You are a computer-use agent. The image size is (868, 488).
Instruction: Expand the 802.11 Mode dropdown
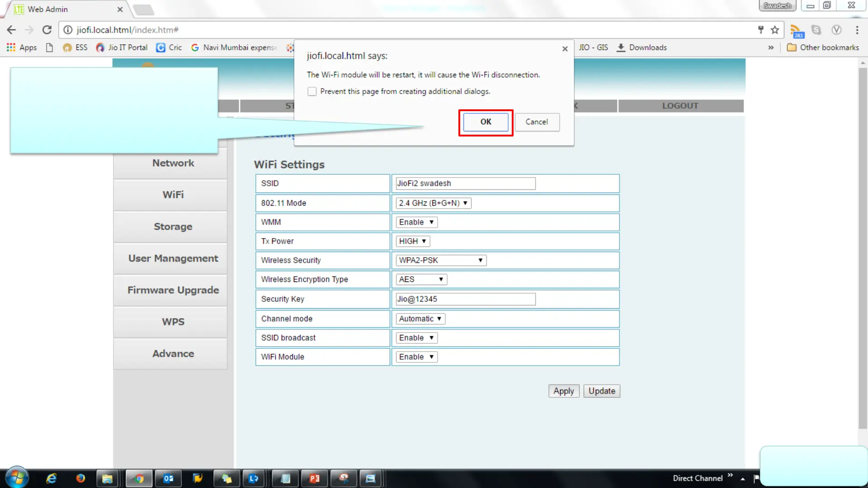(x=433, y=203)
